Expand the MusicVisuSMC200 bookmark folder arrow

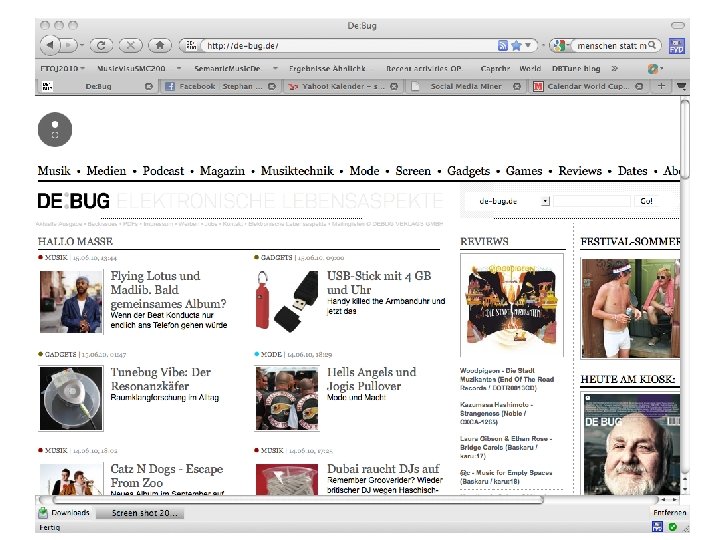click(179, 69)
